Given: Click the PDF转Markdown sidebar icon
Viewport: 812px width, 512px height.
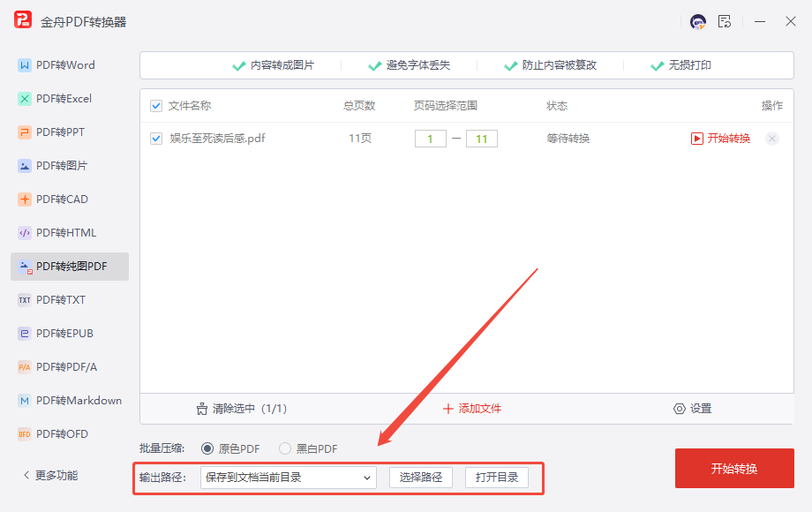Looking at the screenshot, I should point(25,401).
